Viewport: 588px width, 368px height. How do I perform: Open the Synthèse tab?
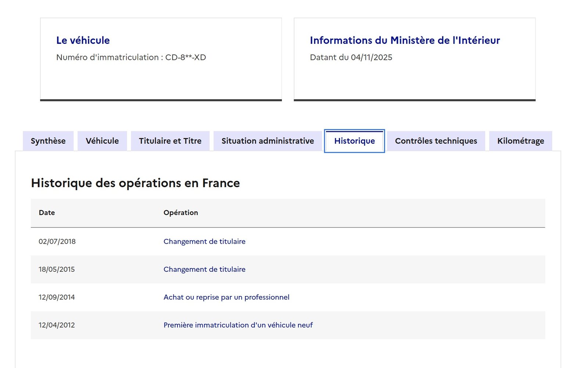point(48,141)
